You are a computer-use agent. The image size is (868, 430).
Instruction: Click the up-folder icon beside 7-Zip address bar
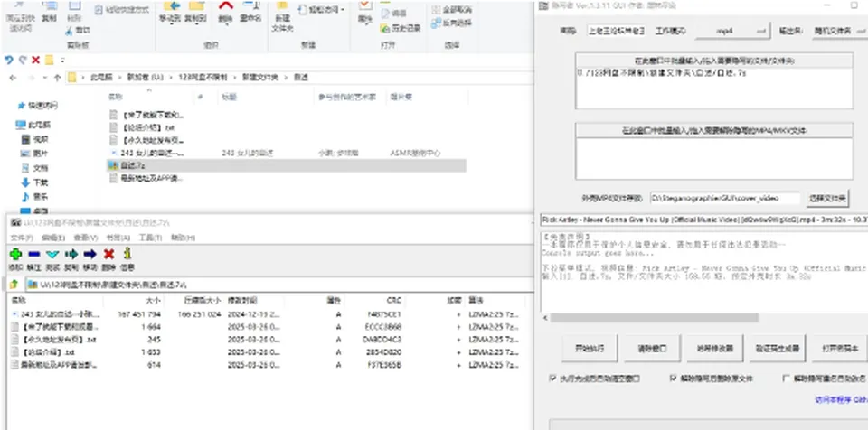click(x=15, y=285)
